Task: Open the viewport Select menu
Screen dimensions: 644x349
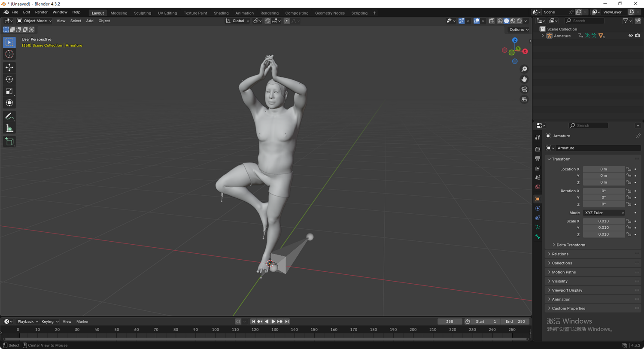Action: pos(76,21)
